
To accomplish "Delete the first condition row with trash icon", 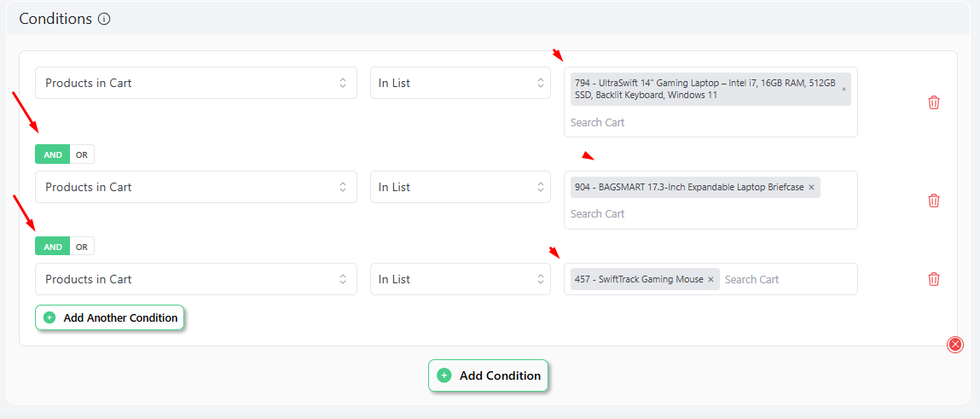I will coord(933,102).
